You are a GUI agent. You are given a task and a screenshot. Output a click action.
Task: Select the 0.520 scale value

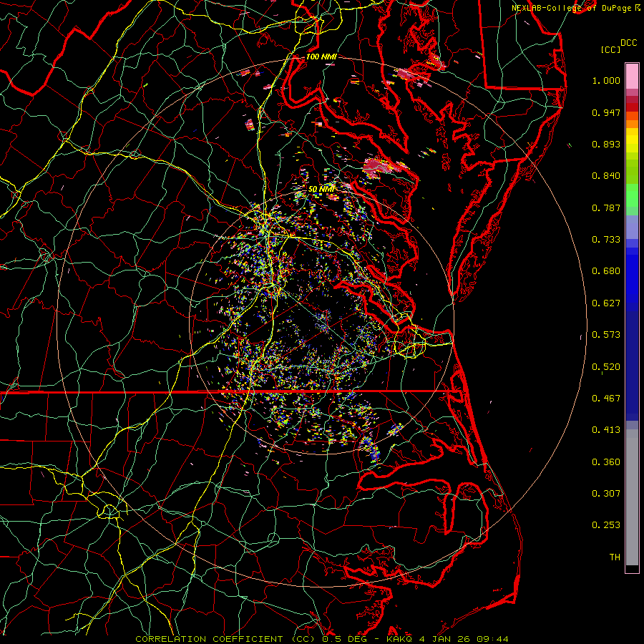(x=606, y=367)
